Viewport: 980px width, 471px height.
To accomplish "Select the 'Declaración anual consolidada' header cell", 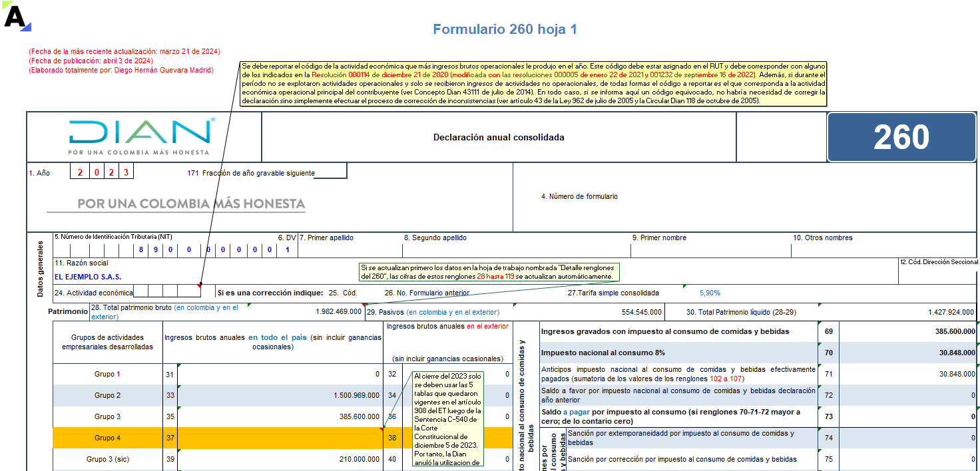I will 499,138.
